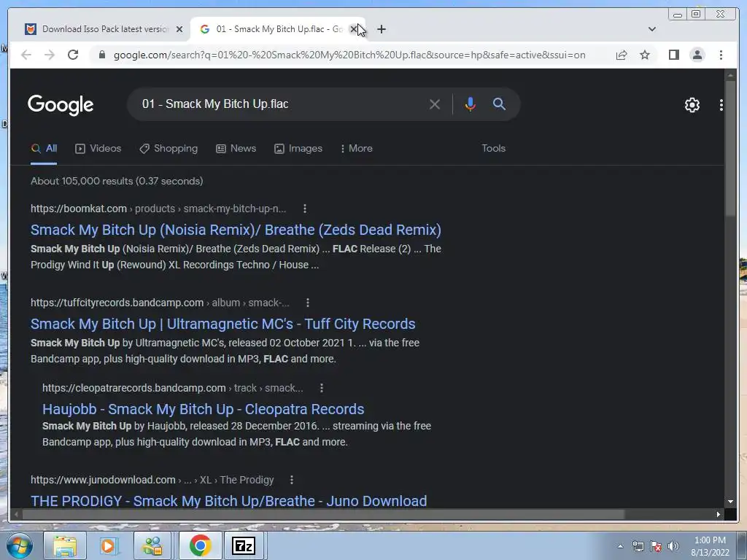Click the horizontal scrollbar right arrow

[719, 514]
